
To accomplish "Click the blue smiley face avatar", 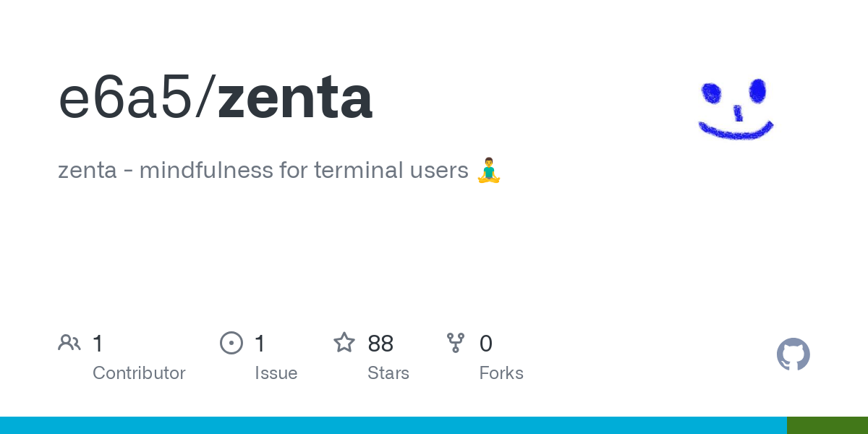I will click(x=736, y=109).
